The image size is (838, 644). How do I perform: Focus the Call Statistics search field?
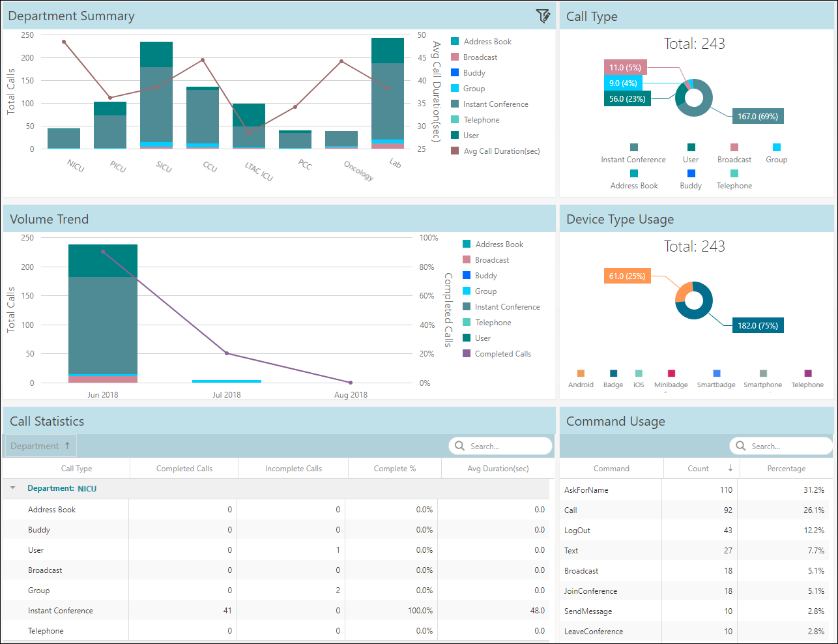coord(500,446)
